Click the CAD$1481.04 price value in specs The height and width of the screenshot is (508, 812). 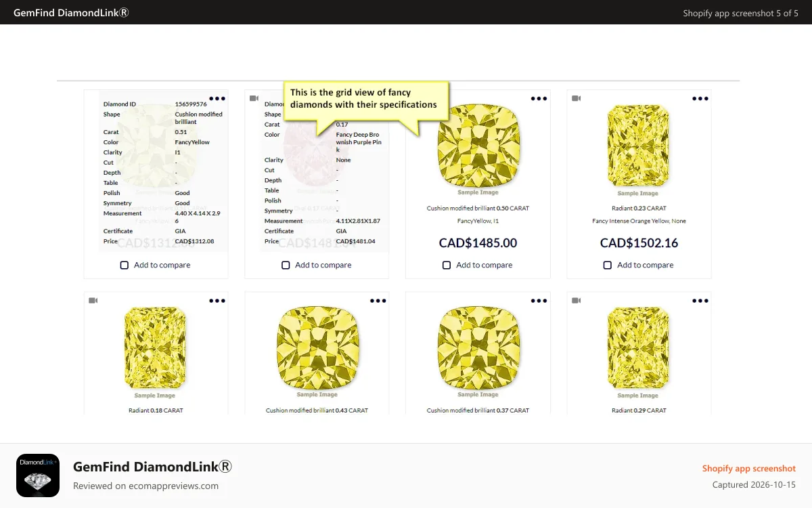[x=355, y=241]
